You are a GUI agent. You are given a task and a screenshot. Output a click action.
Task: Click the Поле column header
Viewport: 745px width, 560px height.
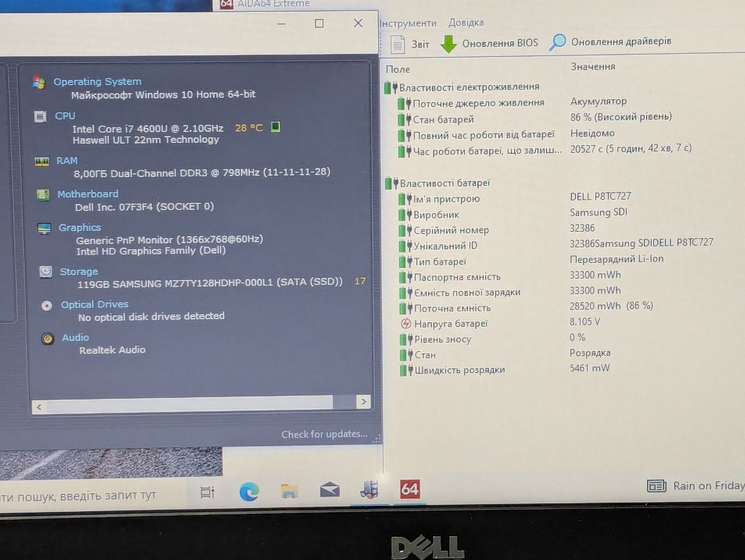click(398, 69)
